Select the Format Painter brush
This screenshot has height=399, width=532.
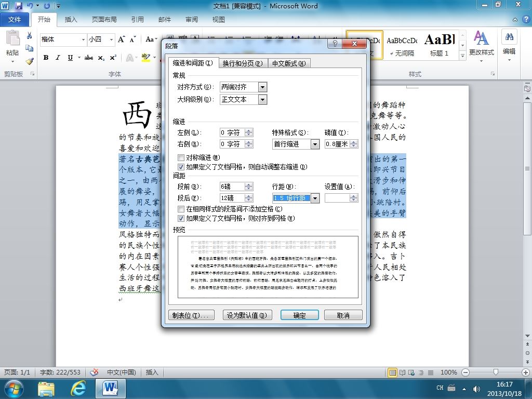point(30,61)
